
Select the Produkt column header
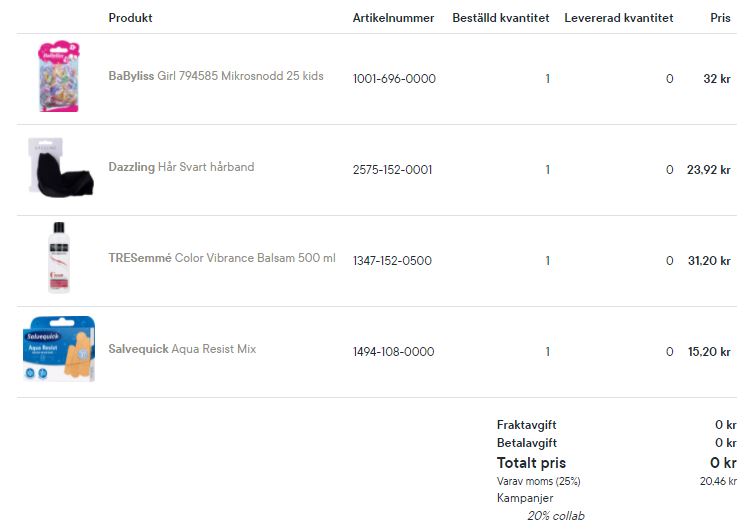coord(130,18)
